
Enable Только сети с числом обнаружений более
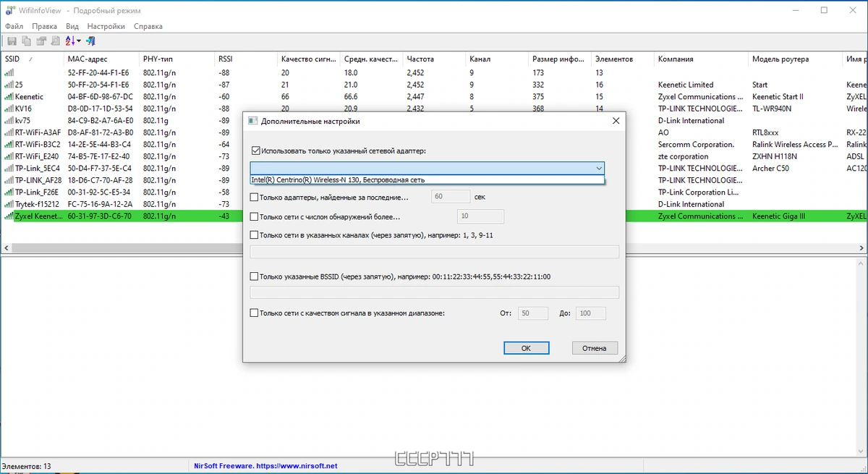(255, 216)
